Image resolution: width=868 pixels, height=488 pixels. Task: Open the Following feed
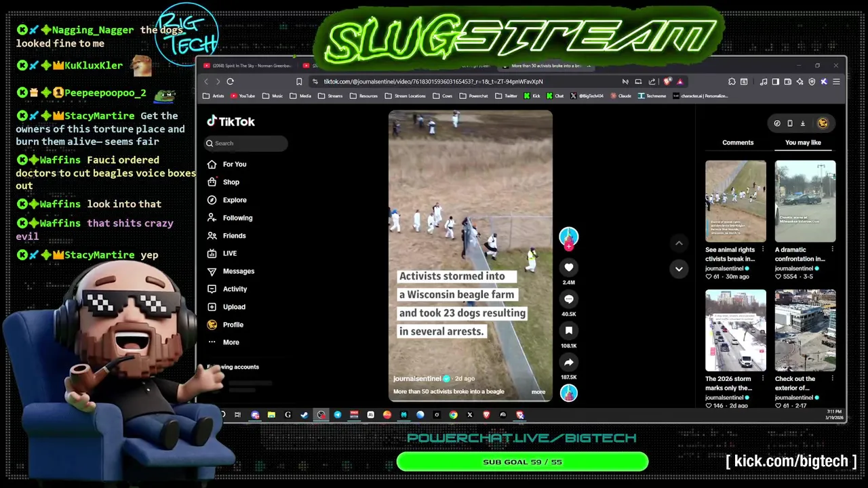click(229, 218)
